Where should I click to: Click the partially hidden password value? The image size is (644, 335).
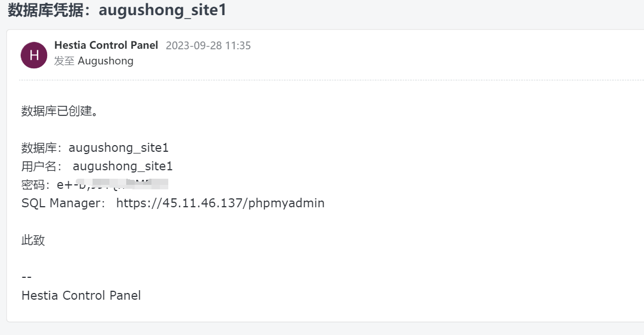click(x=112, y=184)
